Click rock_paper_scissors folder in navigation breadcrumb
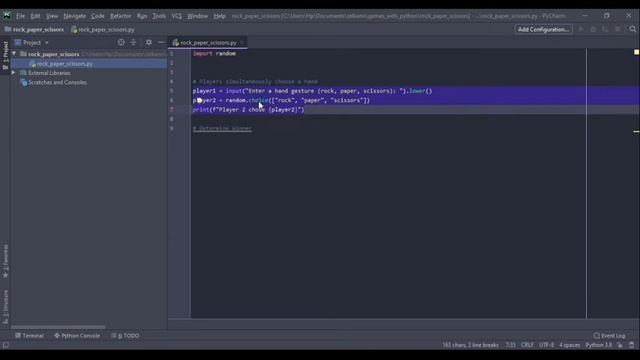Image resolution: width=640 pixels, height=360 pixels. 34,29
